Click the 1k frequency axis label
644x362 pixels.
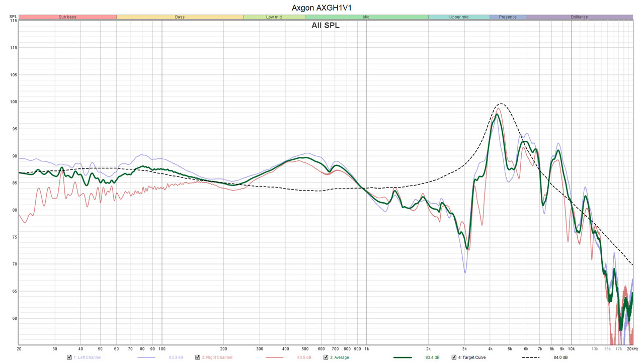(x=366, y=348)
